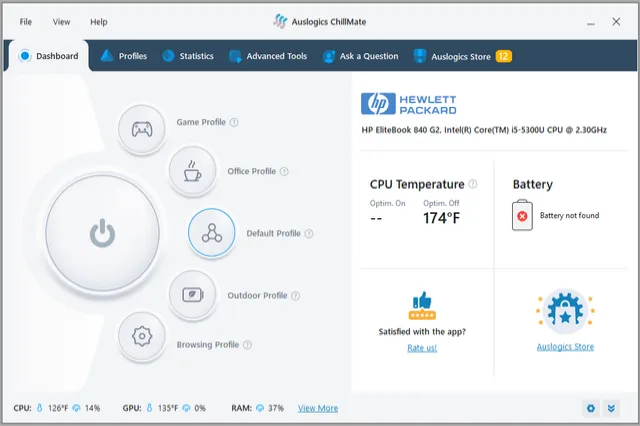Click the thumbs-up rating icon

coord(422,305)
